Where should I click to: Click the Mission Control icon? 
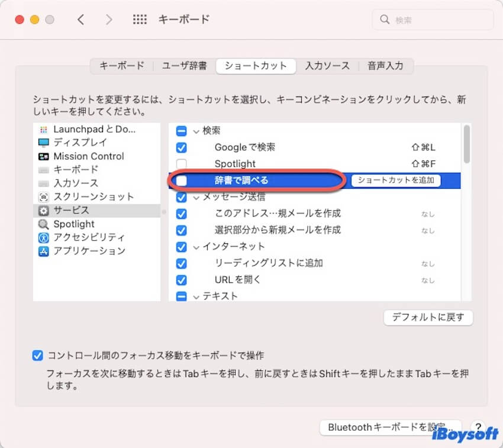(x=43, y=156)
